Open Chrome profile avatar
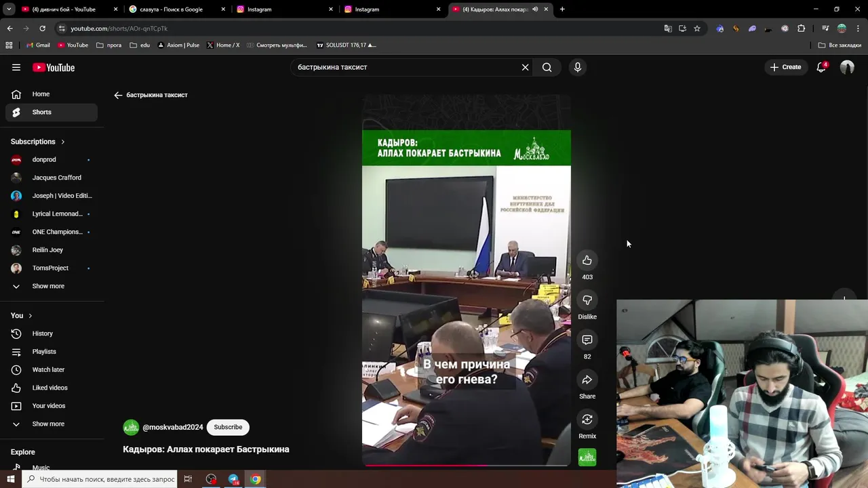 [x=842, y=28]
